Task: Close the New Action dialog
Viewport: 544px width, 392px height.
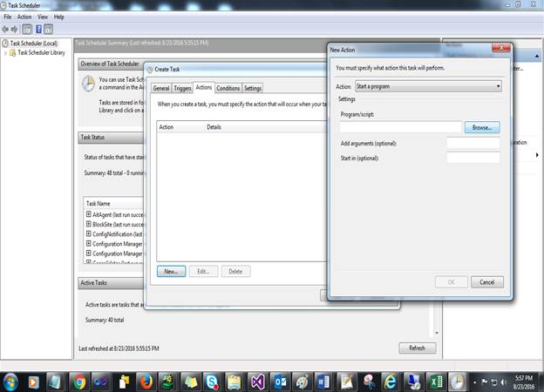Action: tap(501, 48)
